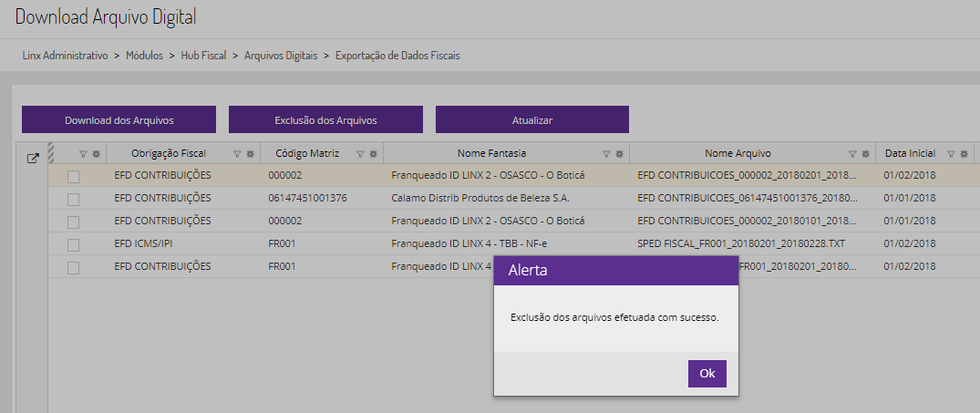The width and height of the screenshot is (980, 413).
Task: Open the Módulos breadcrumb
Action: (x=145, y=56)
